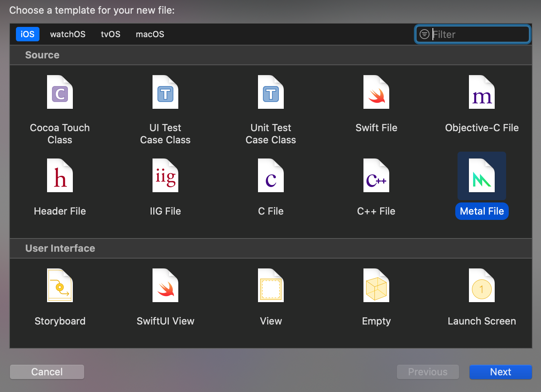Image resolution: width=541 pixels, height=392 pixels.
Task: Click the 'SwiftUI View' label text
Action: click(165, 321)
